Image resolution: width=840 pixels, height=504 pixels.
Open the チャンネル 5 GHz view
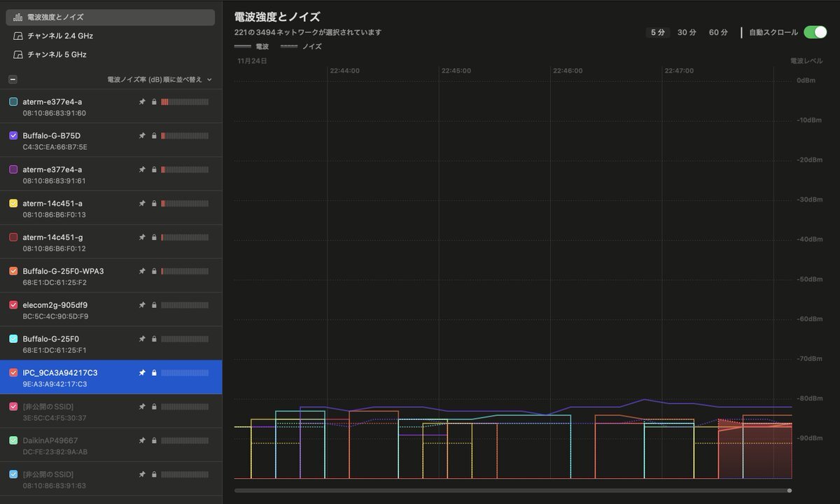coord(57,55)
